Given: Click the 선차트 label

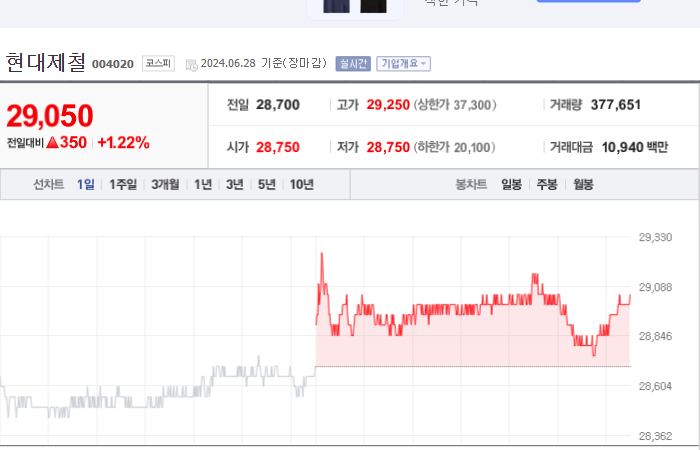Looking at the screenshot, I should point(49,184).
